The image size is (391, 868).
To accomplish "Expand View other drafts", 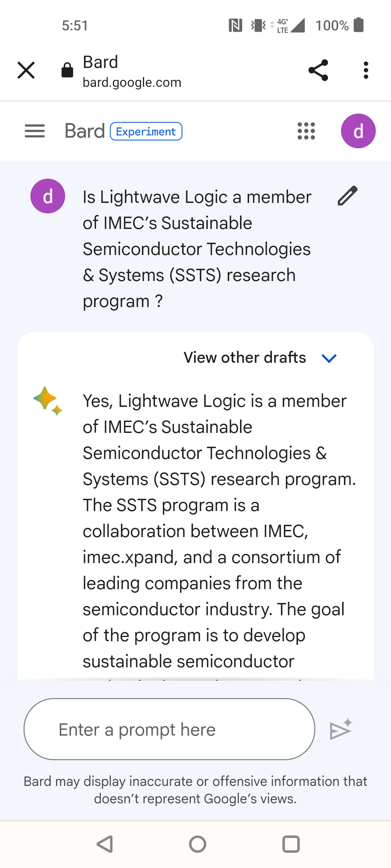I will click(x=245, y=358).
